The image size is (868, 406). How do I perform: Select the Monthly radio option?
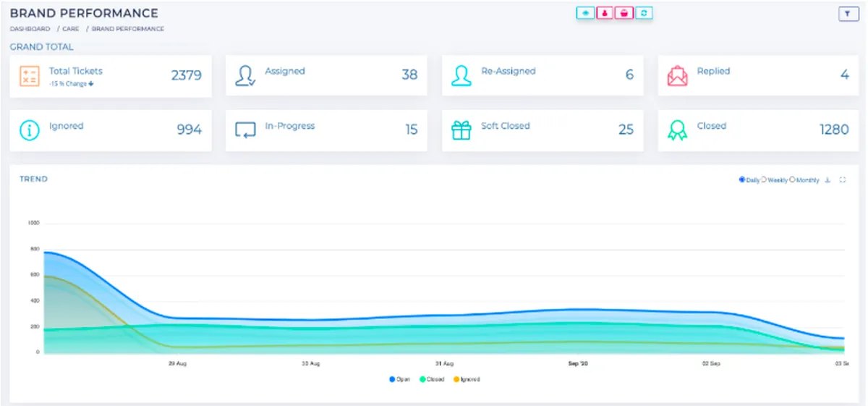(x=804, y=180)
